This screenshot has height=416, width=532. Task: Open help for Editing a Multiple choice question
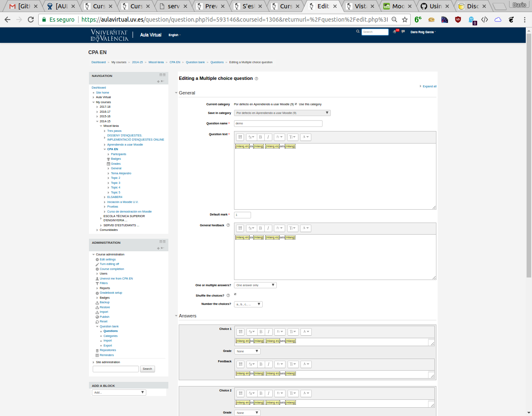pos(256,79)
